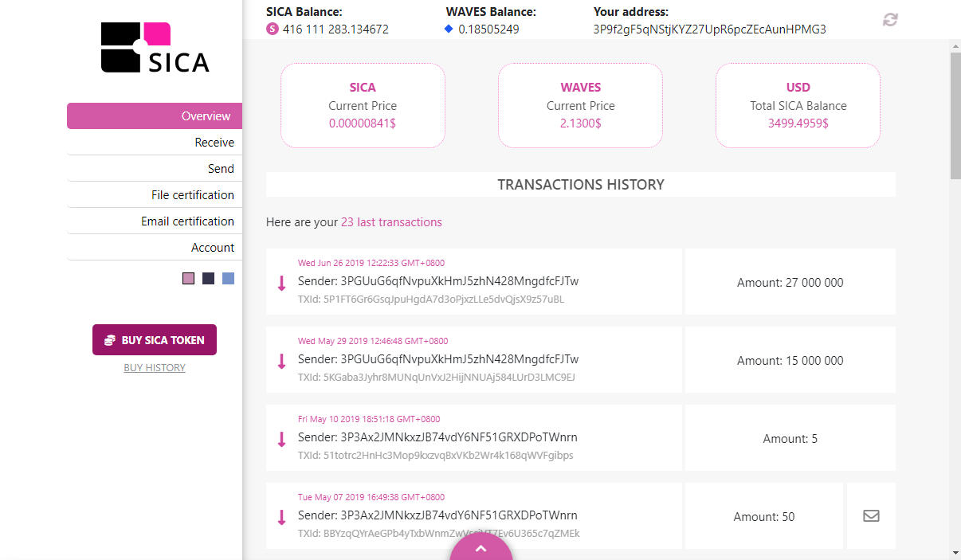Click Amount: 50 cell
Viewport: 961px width, 560px height.
pos(764,516)
